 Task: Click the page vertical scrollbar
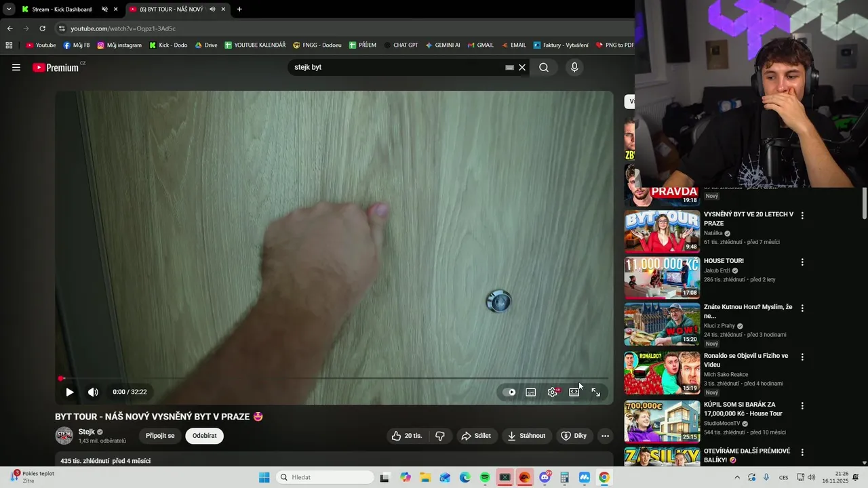pyautogui.click(x=864, y=203)
